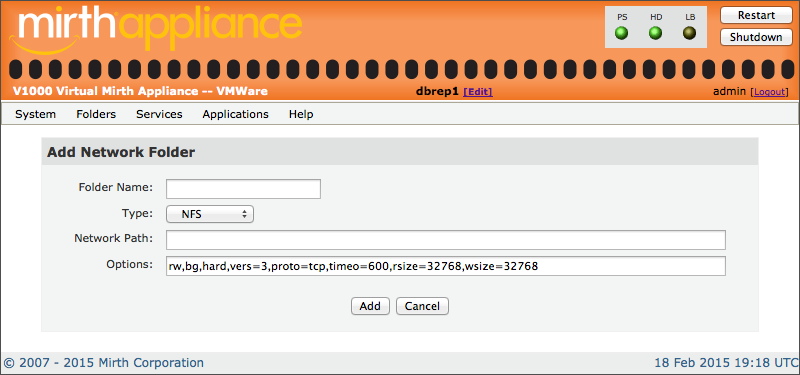Click the 'Folder Name:' label
Screen dimensions: 800x375
(x=116, y=187)
